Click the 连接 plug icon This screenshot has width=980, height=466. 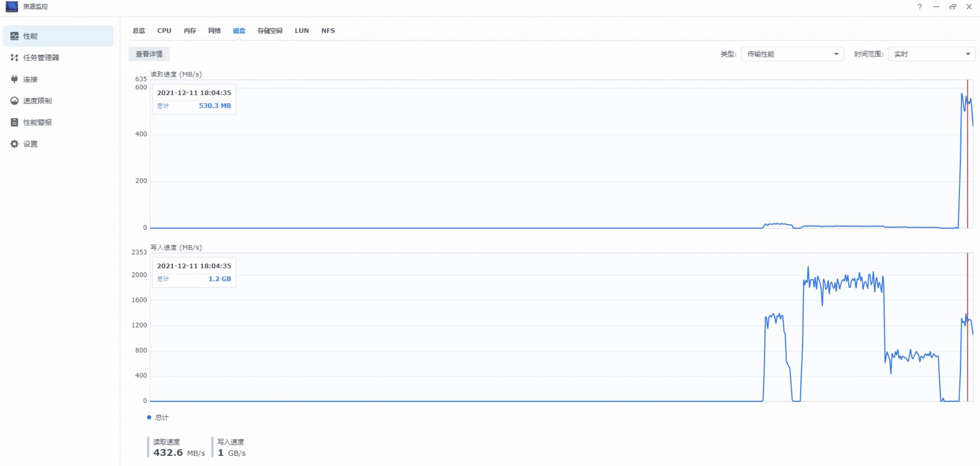tap(15, 79)
